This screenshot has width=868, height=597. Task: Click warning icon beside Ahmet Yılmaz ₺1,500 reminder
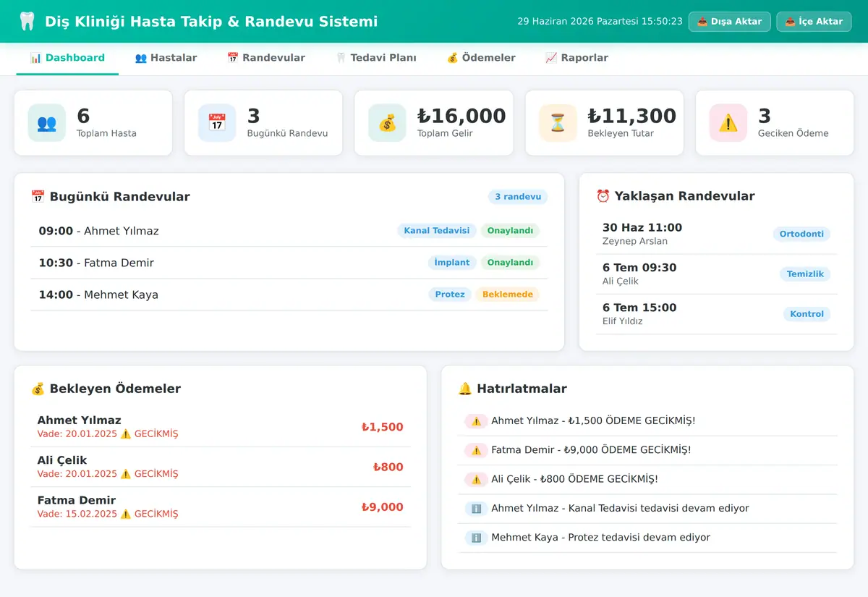(476, 421)
